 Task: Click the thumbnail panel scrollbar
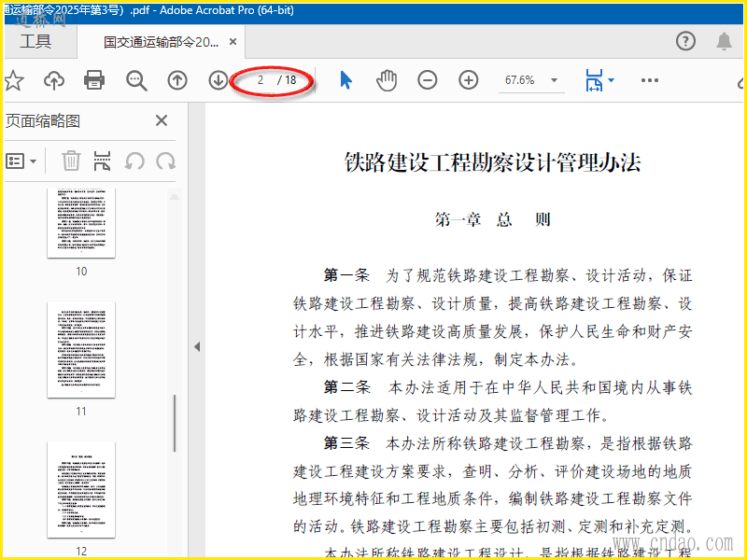pyautogui.click(x=175, y=423)
